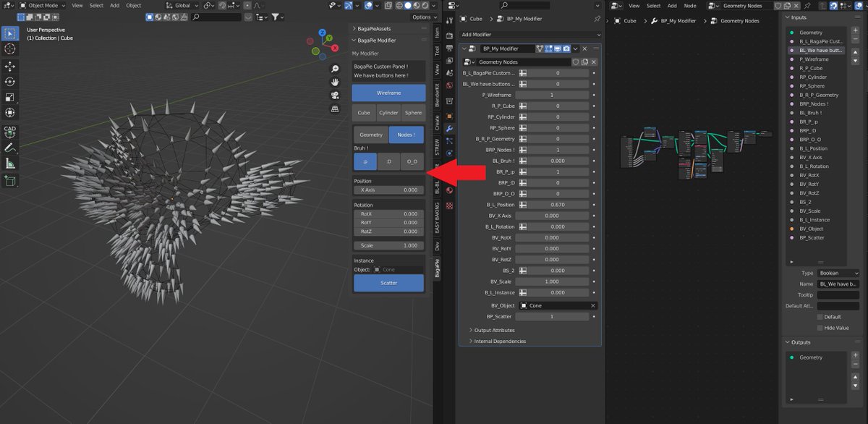Click the Scatter button

389,283
